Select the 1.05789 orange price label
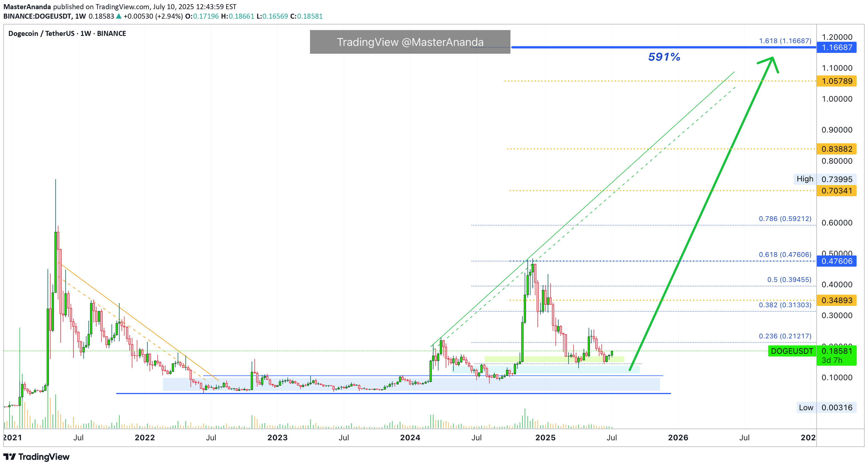The image size is (868, 467). click(x=837, y=81)
